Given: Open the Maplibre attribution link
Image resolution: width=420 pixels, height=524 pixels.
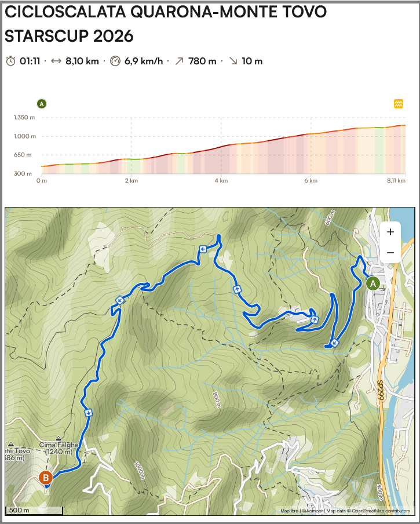Looking at the screenshot, I should pos(289,511).
